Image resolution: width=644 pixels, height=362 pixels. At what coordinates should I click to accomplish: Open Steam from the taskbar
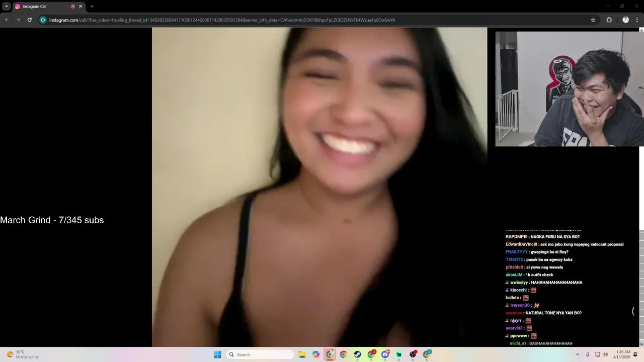click(357, 354)
